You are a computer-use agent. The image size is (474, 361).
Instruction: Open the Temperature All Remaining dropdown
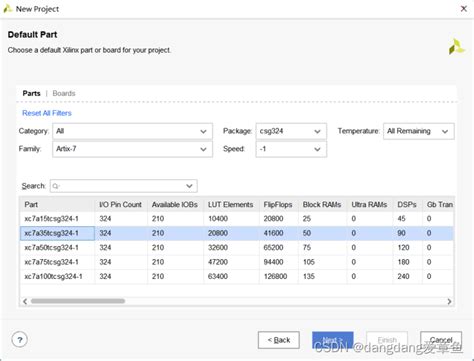[x=419, y=131]
